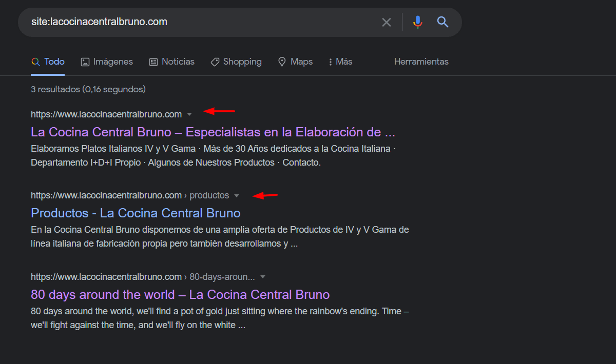
Task: Expand the Más menu
Action: coord(340,62)
